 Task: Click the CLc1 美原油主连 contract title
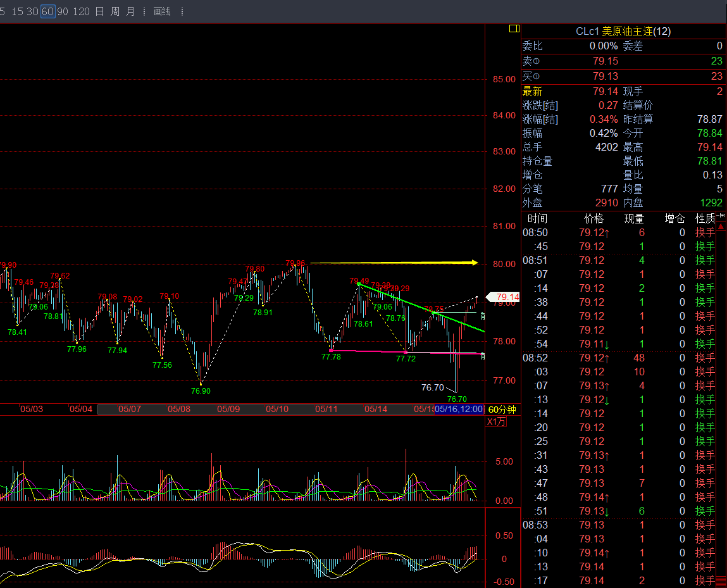[623, 31]
